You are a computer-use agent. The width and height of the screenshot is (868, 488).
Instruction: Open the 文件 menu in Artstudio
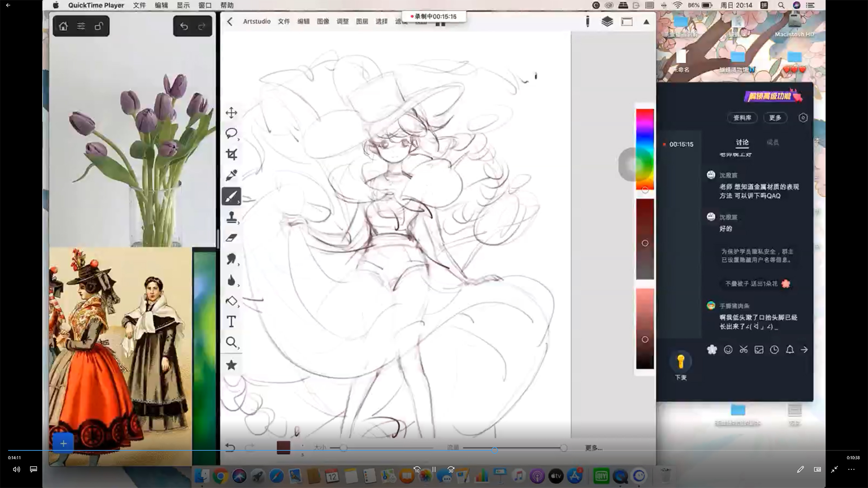click(284, 21)
